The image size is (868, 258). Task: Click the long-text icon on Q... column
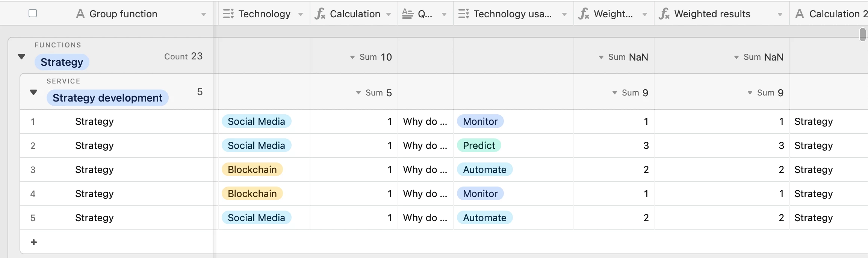point(408,14)
